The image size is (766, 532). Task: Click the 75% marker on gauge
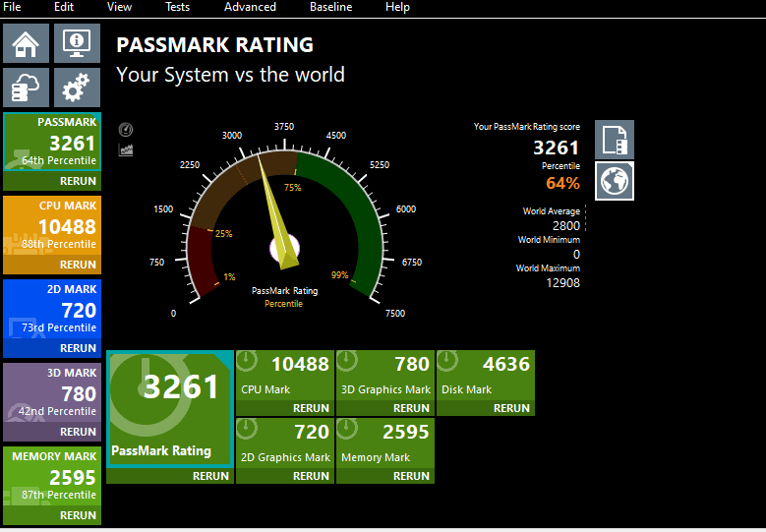pyautogui.click(x=293, y=188)
